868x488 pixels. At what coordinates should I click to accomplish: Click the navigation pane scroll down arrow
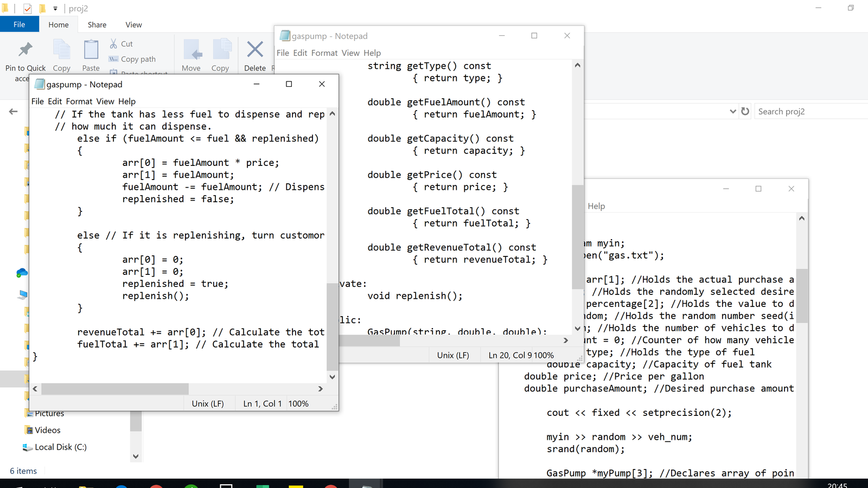point(136,457)
